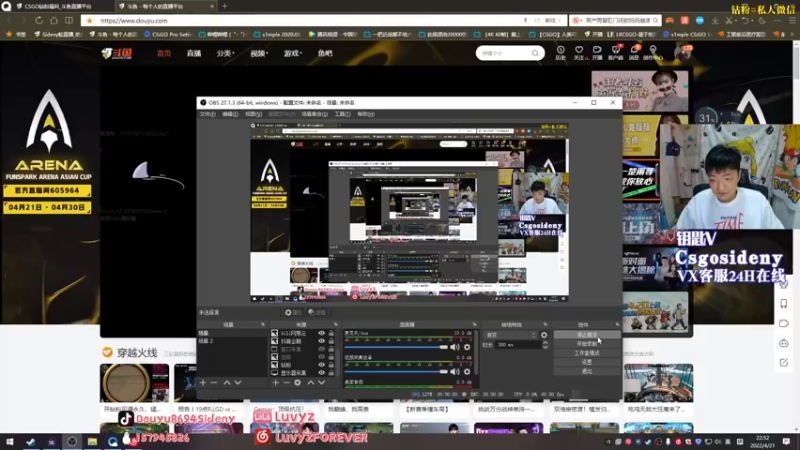Open scene transition gear settings in OBS
The width and height of the screenshot is (800, 450).
click(544, 335)
